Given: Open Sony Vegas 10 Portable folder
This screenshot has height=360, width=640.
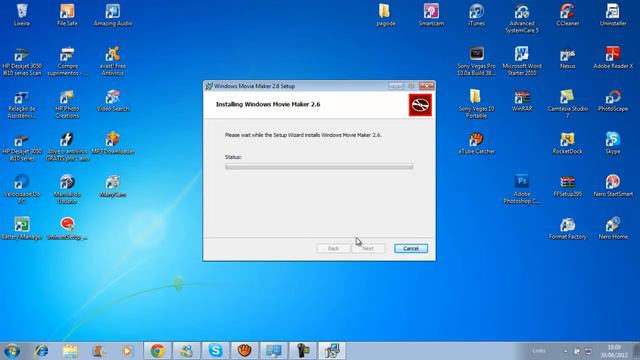Looking at the screenshot, I should 476,104.
